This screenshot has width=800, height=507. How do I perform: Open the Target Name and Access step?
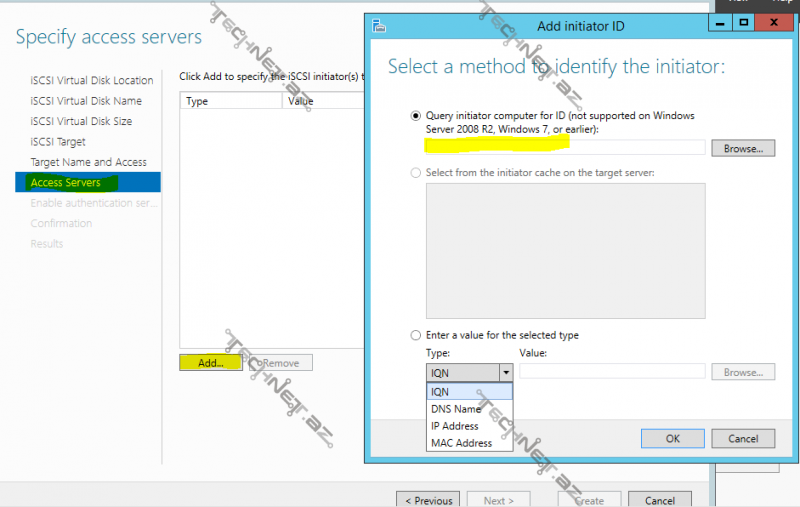[x=88, y=162]
